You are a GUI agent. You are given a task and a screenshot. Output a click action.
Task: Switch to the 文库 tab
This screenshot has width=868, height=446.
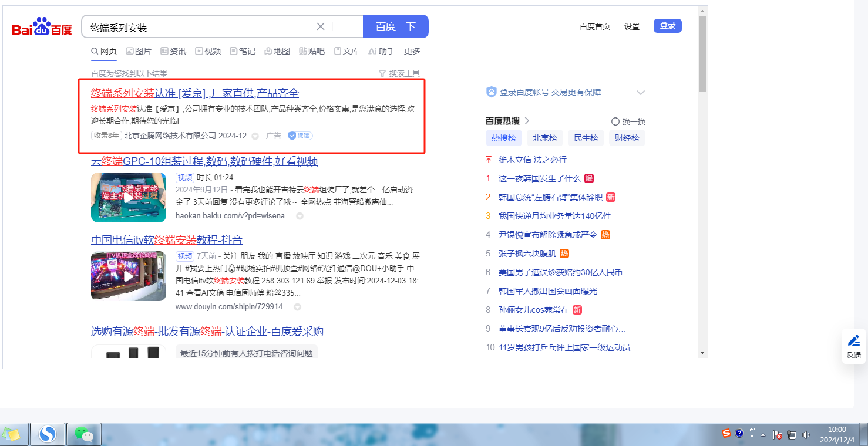pos(346,51)
